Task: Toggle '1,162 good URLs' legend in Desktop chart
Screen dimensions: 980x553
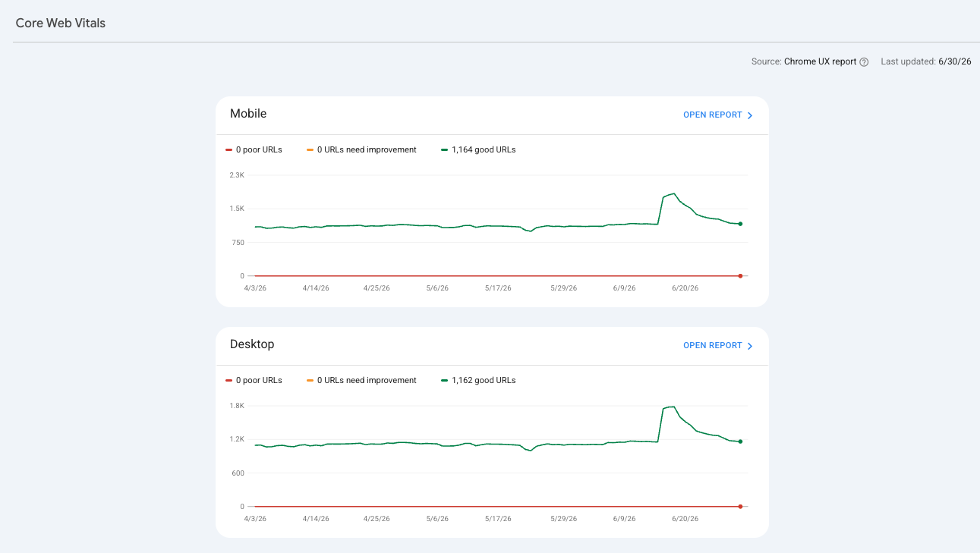Action: click(478, 381)
